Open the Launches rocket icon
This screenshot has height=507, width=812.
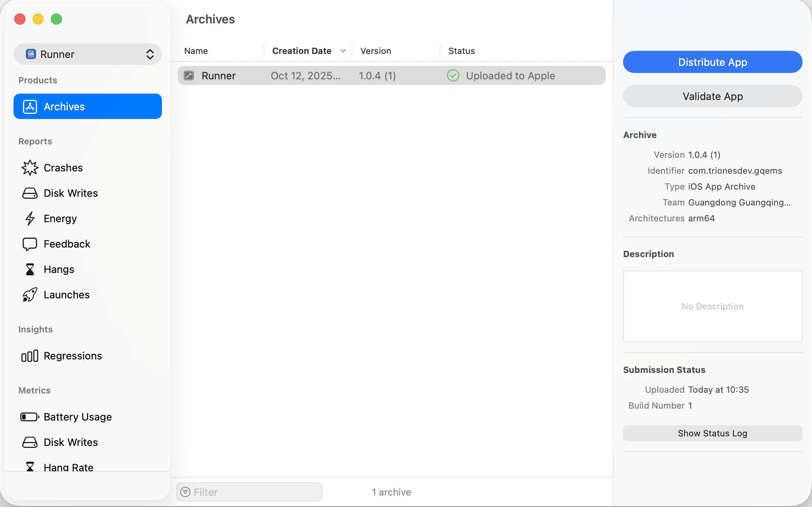(30, 295)
